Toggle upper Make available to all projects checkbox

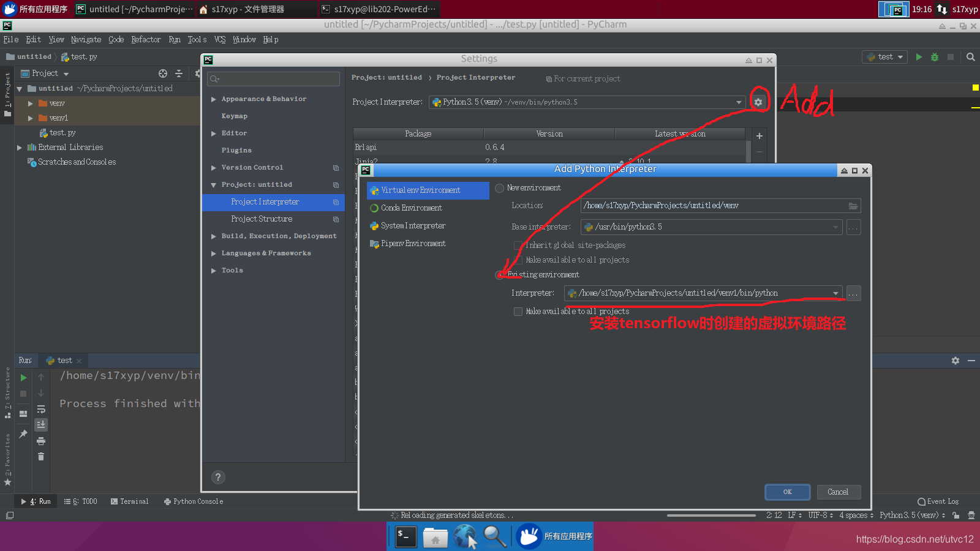[x=518, y=260]
